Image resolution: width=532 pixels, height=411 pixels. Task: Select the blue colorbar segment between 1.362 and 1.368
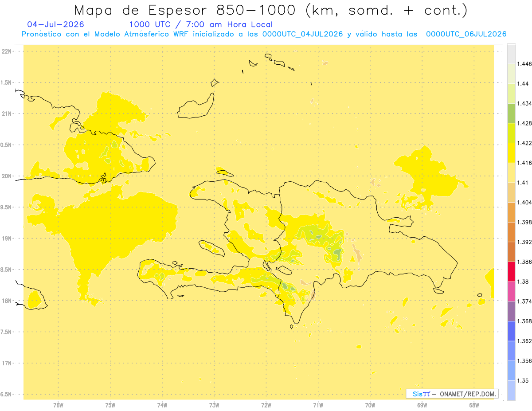point(511,331)
